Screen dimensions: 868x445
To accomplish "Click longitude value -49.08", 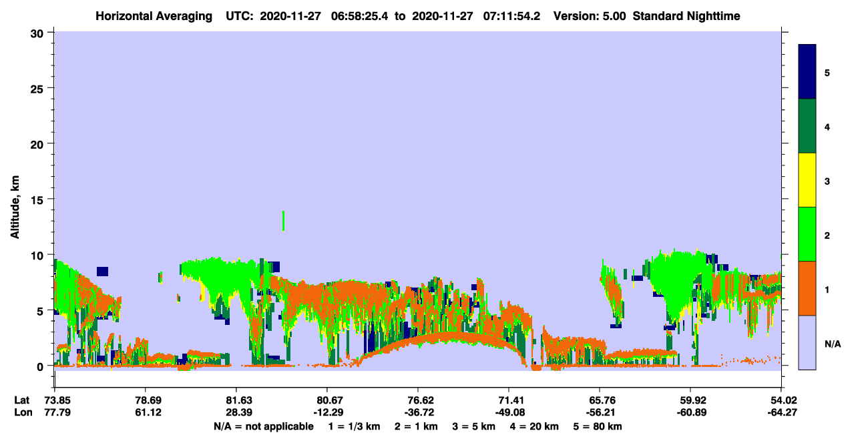I will point(509,412).
